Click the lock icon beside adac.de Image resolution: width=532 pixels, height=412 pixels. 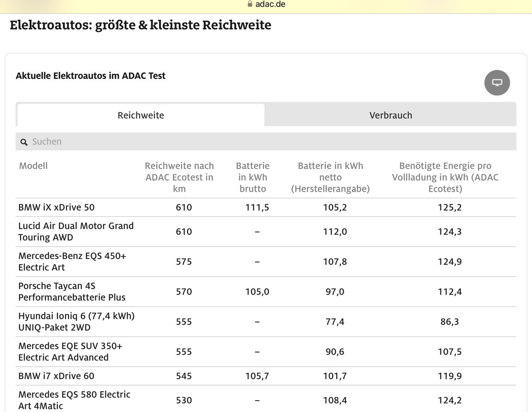click(x=250, y=4)
